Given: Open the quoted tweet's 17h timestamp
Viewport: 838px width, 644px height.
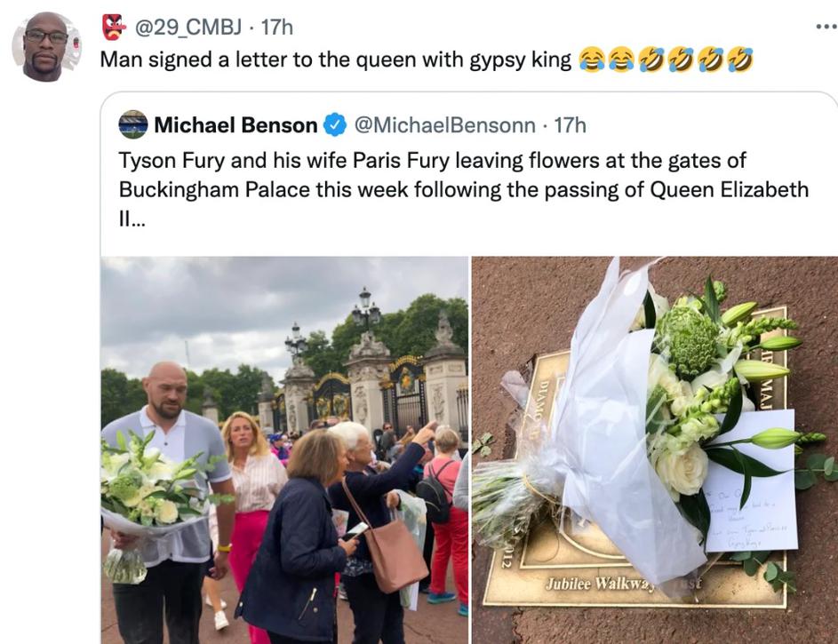Looking at the screenshot, I should (570, 125).
